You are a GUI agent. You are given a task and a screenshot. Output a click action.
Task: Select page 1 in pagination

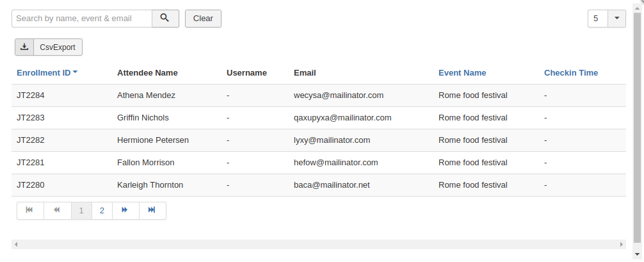(x=81, y=210)
